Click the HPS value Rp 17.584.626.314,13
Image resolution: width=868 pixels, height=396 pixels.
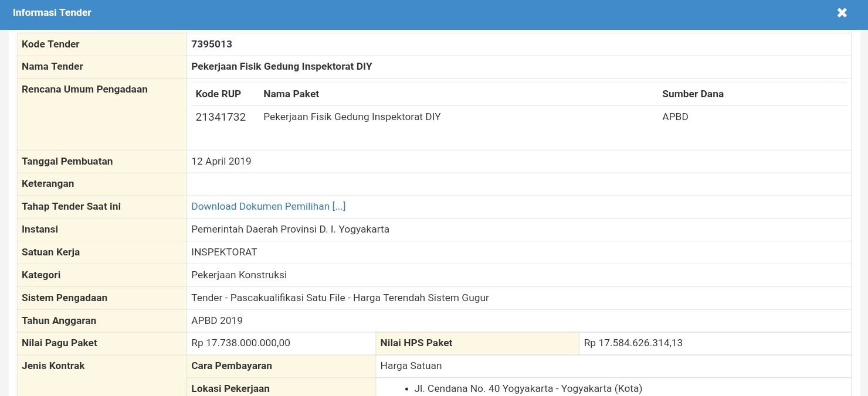click(633, 343)
